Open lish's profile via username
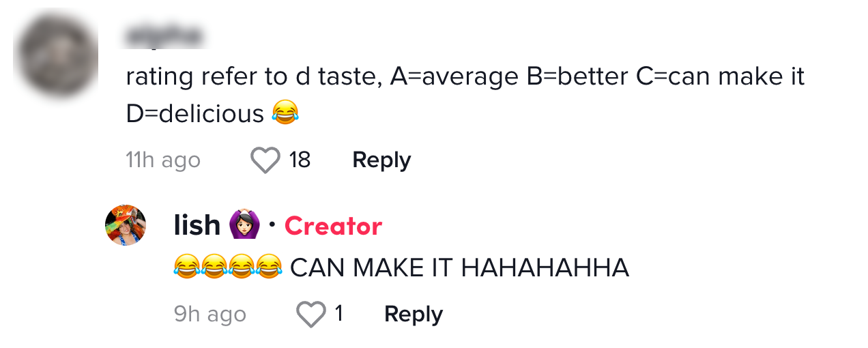The width and height of the screenshot is (868, 348). [197, 226]
